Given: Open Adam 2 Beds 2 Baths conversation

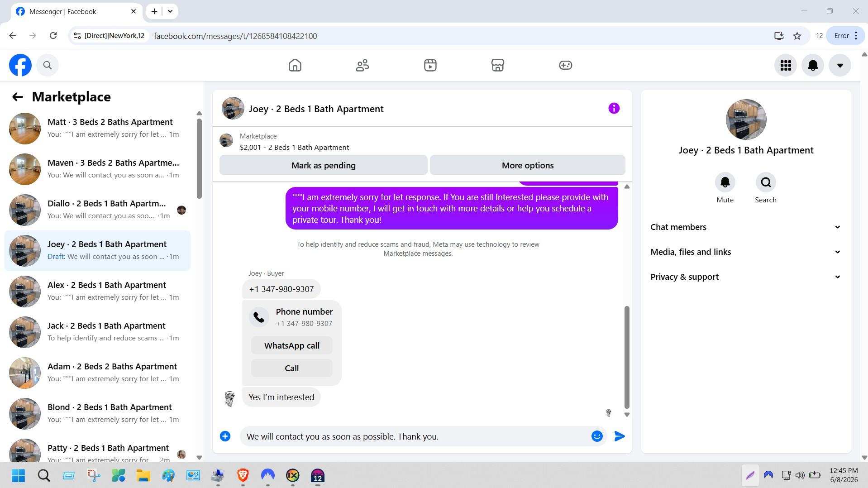Looking at the screenshot, I should 97,373.
